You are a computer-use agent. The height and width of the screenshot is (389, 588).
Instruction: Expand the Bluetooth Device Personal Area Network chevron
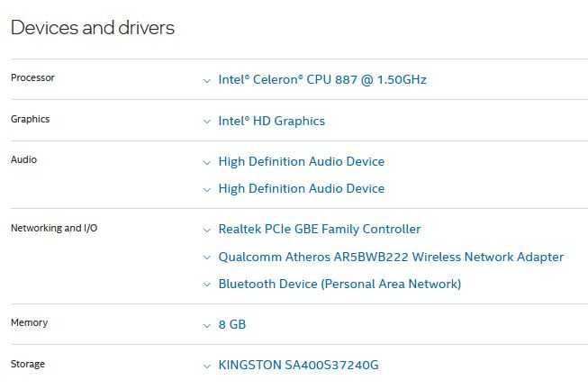click(206, 285)
